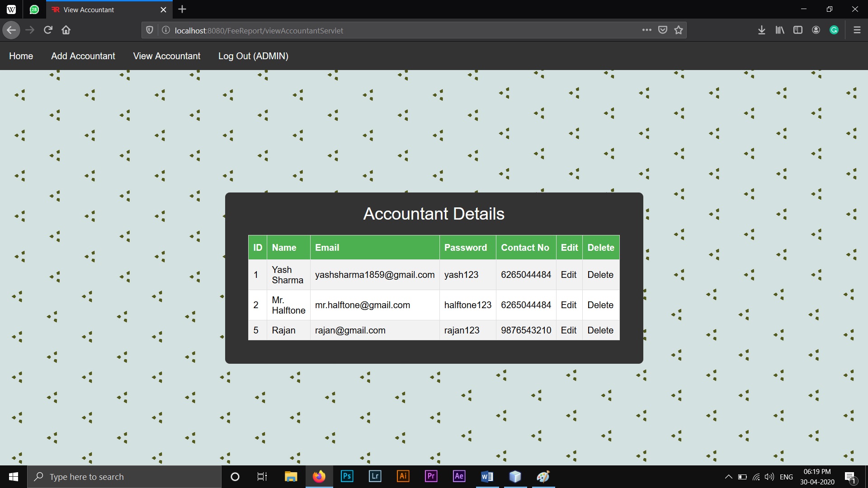Click the browser reload page icon

click(x=48, y=30)
